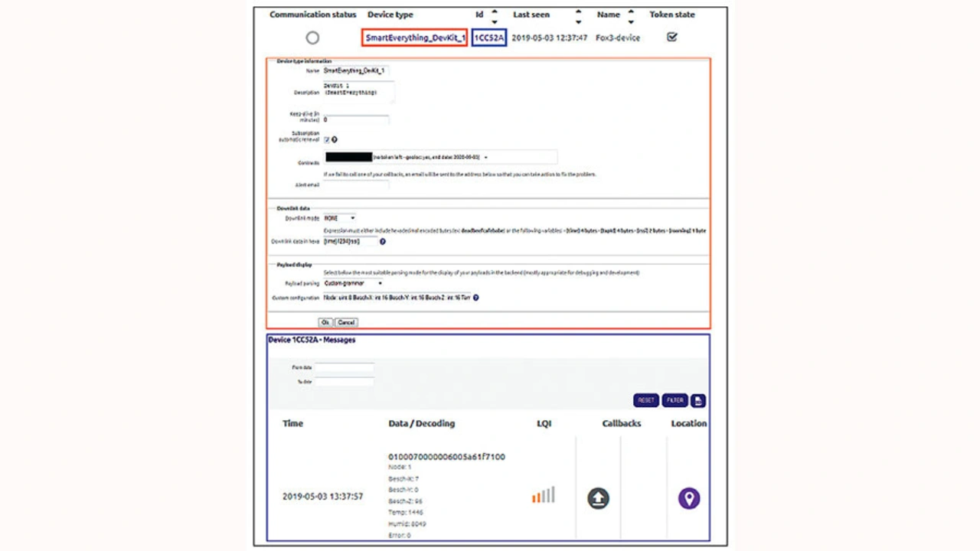Click the communication status circle indicator

click(x=312, y=37)
